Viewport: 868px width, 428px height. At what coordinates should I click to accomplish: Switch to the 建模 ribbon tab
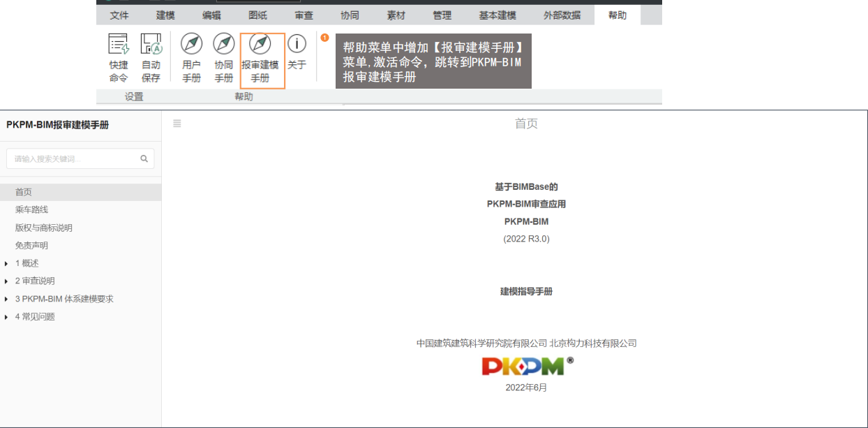(165, 15)
